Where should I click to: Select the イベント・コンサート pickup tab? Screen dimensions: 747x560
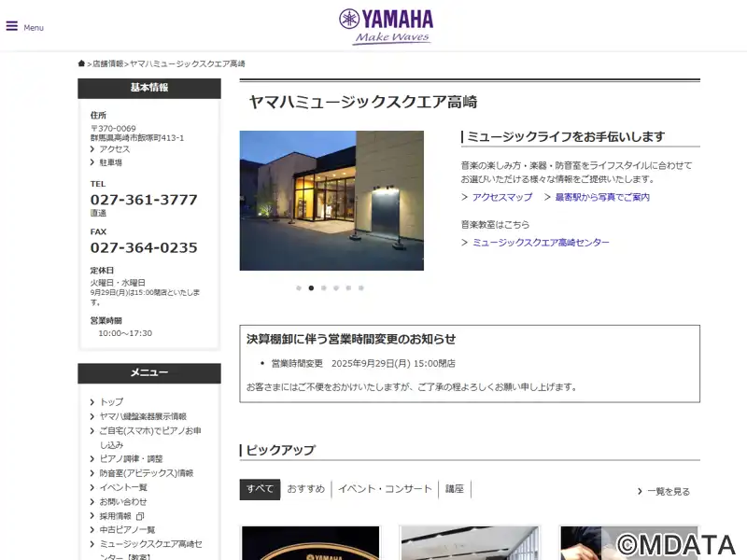point(385,489)
